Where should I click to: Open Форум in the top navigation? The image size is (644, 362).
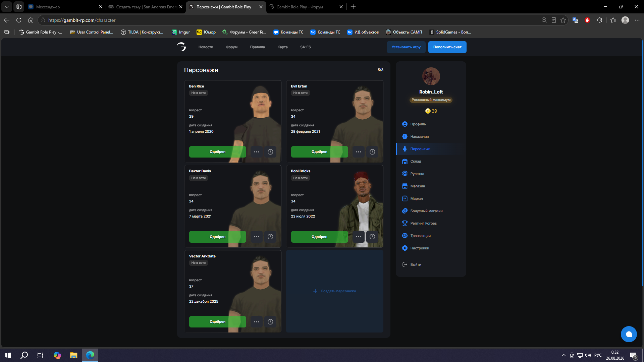[231, 47]
